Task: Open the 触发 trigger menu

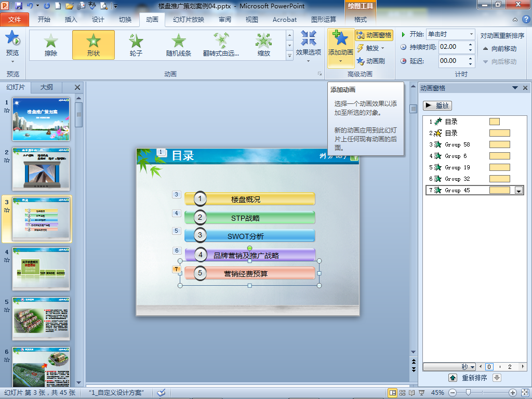Action: [x=371, y=48]
